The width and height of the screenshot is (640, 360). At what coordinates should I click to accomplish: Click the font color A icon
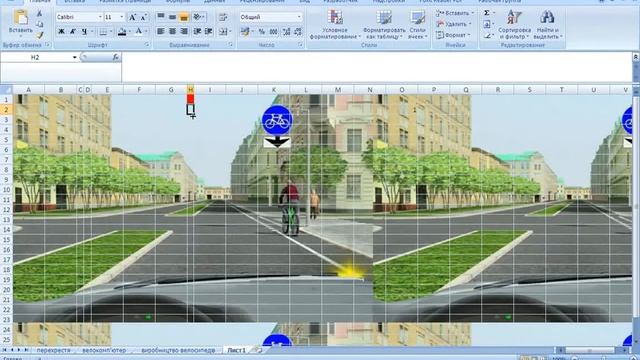point(139,31)
